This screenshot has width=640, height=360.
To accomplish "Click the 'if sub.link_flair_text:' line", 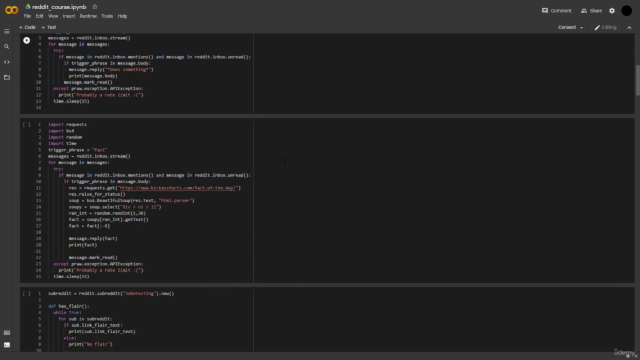I will (93, 325).
